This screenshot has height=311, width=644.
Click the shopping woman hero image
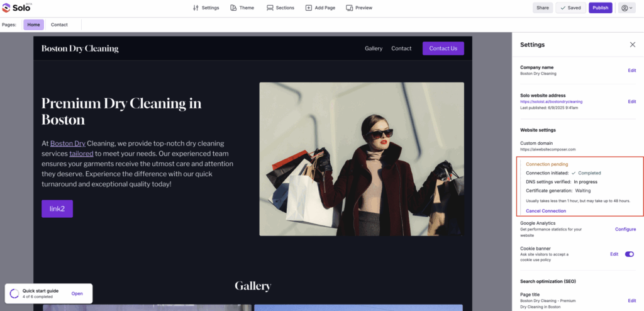click(x=361, y=159)
